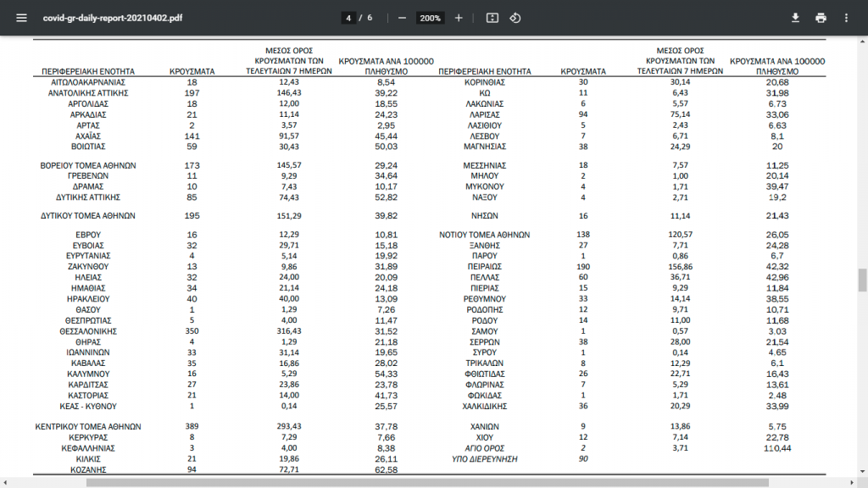Viewport: 868px width, 488px height.
Task: Click the ΑΧΑΪΑΣ average value 91,57
Action: coord(289,136)
